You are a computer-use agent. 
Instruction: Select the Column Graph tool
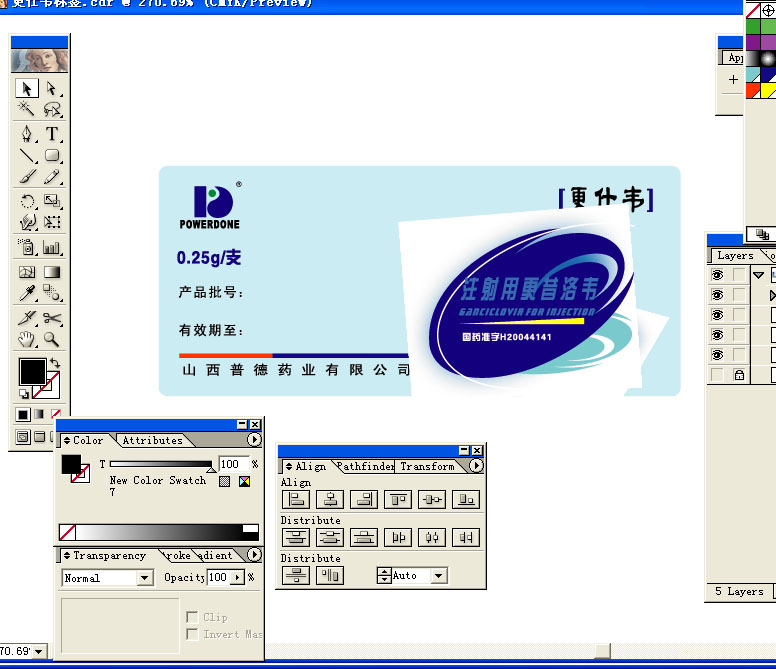coord(51,246)
